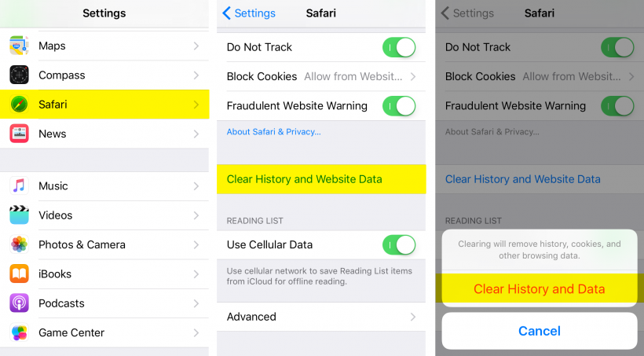Tap the Music note icon
This screenshot has width=644, height=356.
[x=20, y=186]
